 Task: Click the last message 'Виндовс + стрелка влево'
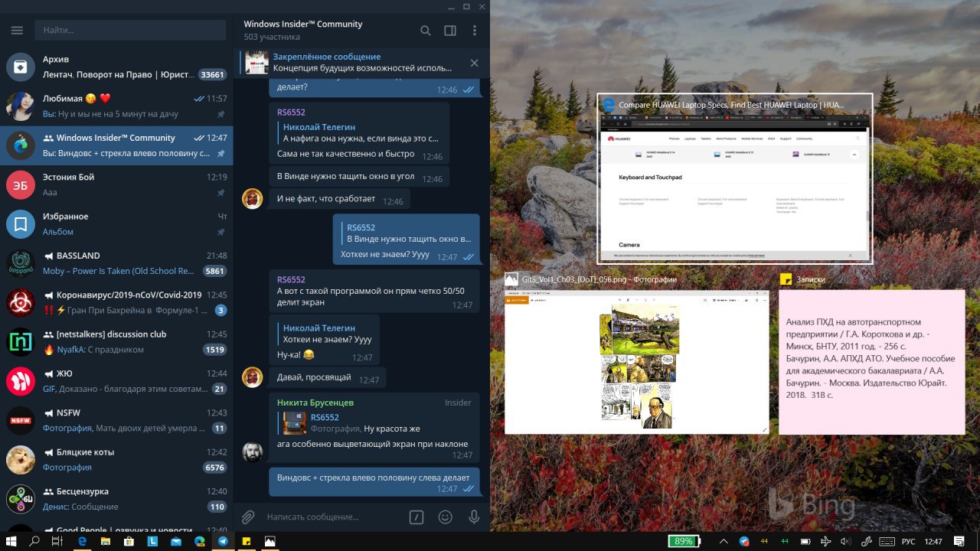(374, 482)
